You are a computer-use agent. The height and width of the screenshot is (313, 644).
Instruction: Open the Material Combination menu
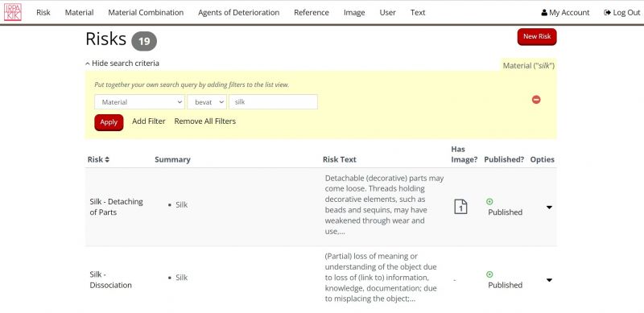pos(146,12)
